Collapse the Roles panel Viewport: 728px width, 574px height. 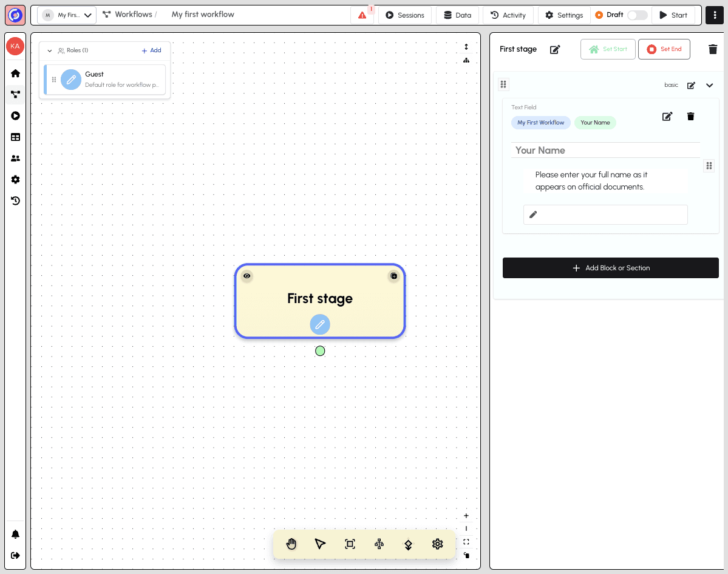[x=50, y=50]
